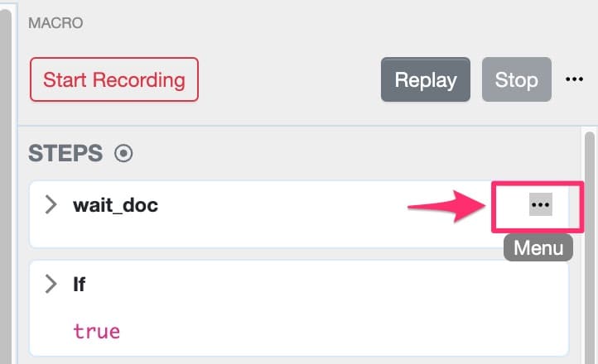Click the circle icon next to STEPS
Viewport: 598px width, 364px height.
[123, 153]
